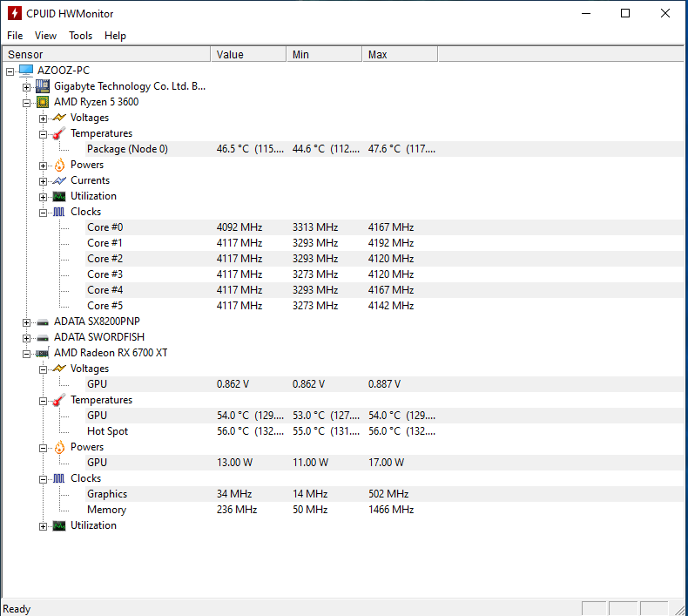Click the Gigabyte motherboard icon

(x=43, y=86)
